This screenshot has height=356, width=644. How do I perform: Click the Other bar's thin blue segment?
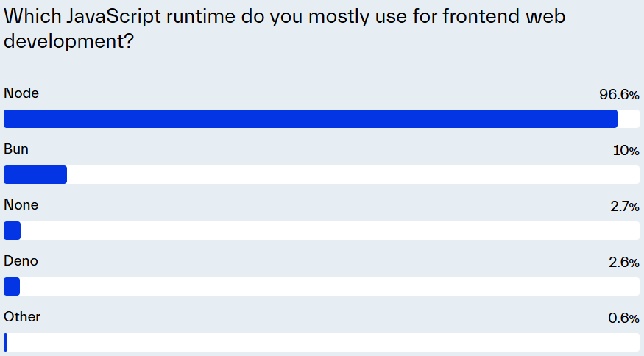(6, 342)
